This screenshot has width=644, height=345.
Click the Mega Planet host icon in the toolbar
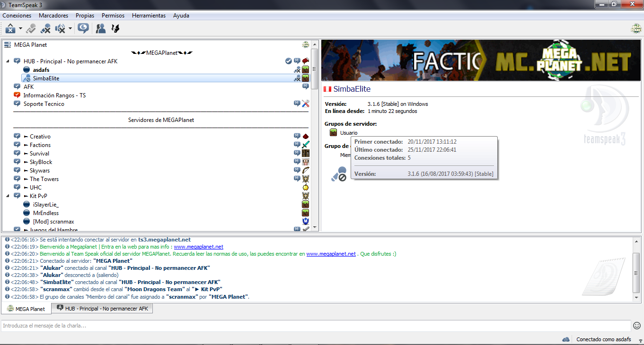tap(636, 29)
